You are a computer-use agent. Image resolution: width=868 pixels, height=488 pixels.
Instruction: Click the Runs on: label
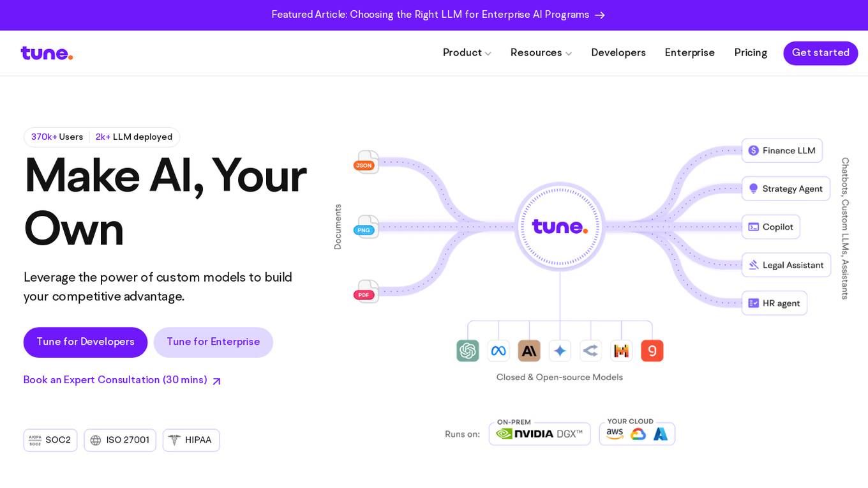[463, 434]
